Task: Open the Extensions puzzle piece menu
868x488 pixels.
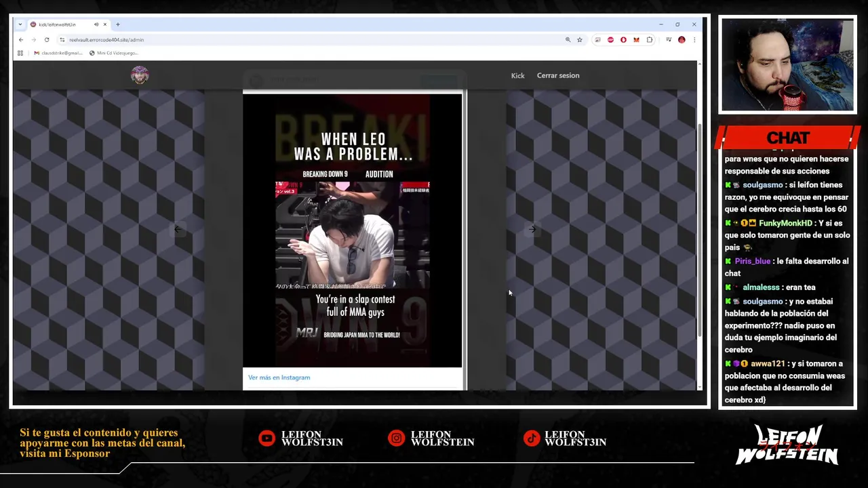Action: [650, 40]
